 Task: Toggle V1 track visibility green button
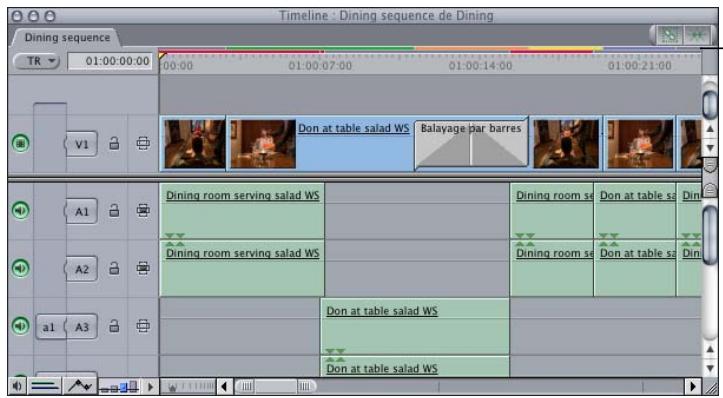(20, 143)
